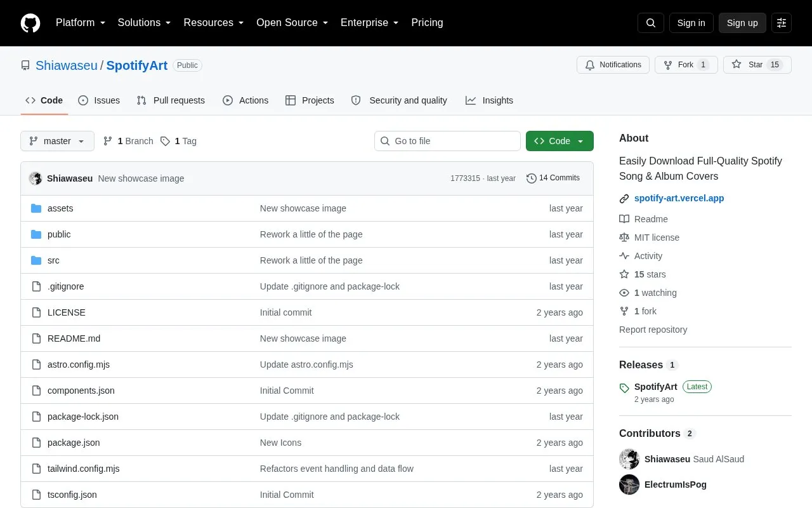Expand the Platform menu

(80, 23)
